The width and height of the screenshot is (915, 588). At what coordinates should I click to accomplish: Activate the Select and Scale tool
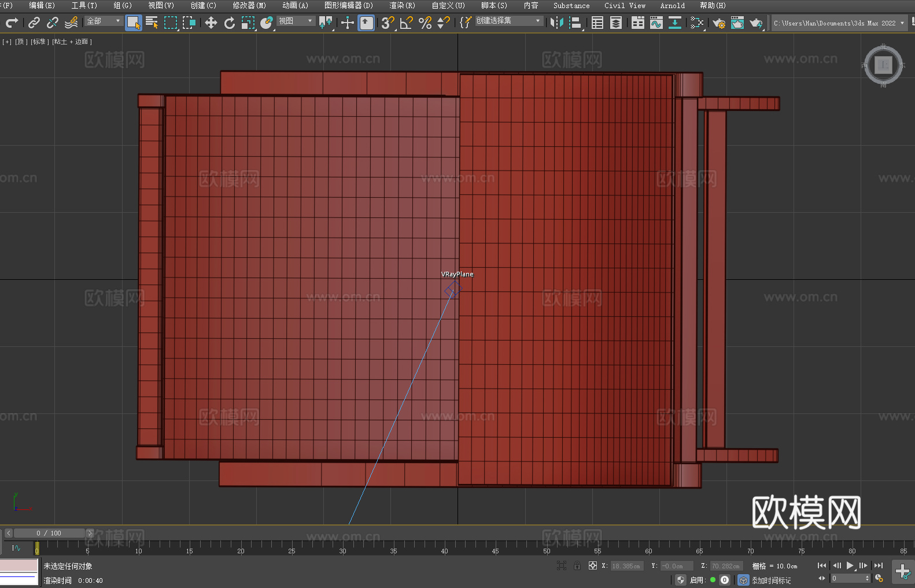[x=248, y=23]
